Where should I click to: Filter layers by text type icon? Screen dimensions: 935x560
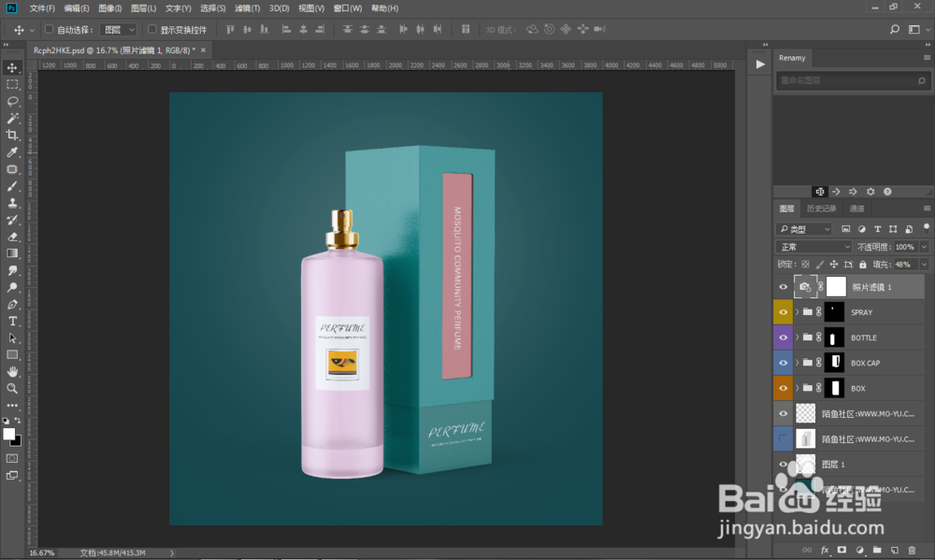pos(877,229)
